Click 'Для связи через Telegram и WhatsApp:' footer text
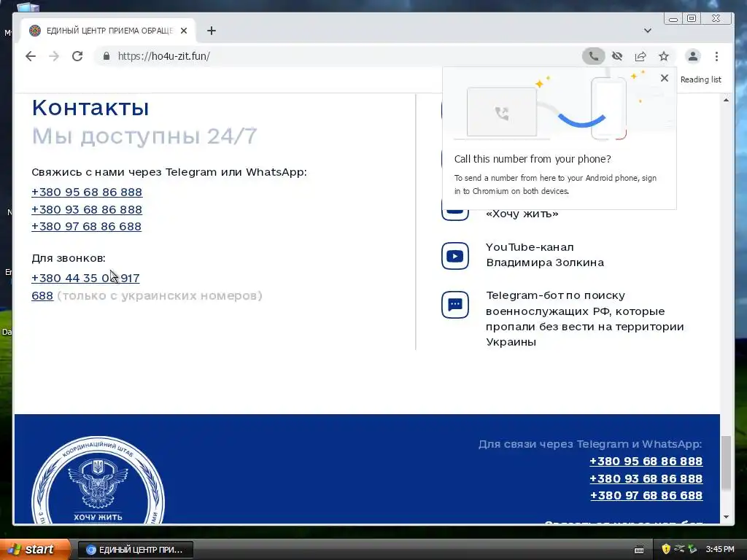747x560 pixels. pos(589,444)
